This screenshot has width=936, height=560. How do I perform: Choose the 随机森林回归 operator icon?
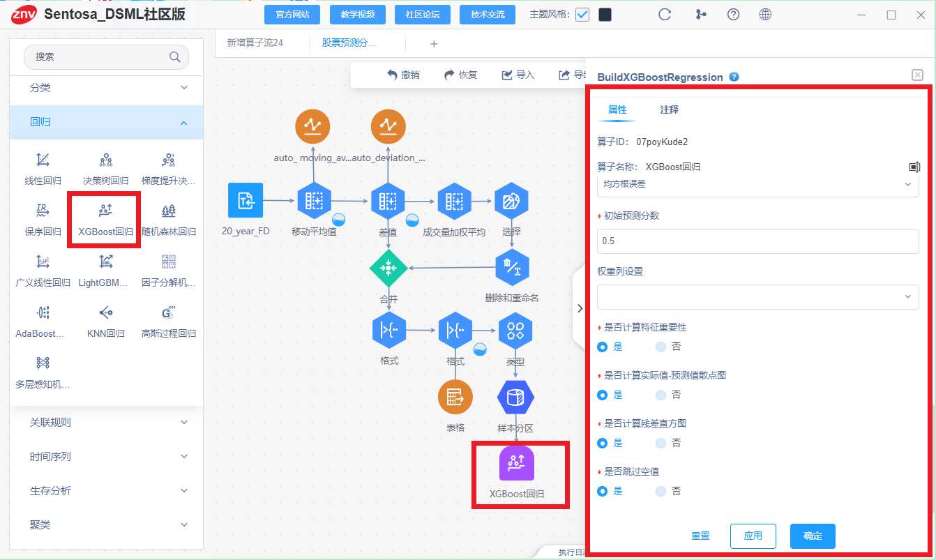(x=168, y=211)
